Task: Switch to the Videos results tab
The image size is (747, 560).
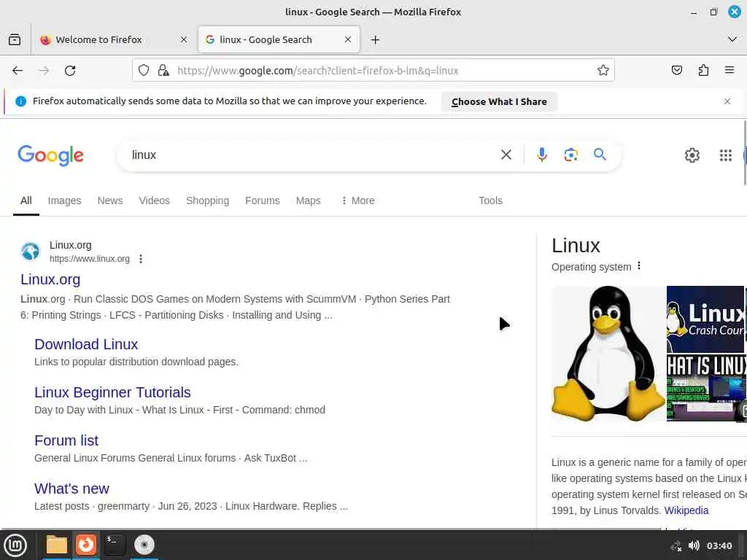Action: coord(155,201)
